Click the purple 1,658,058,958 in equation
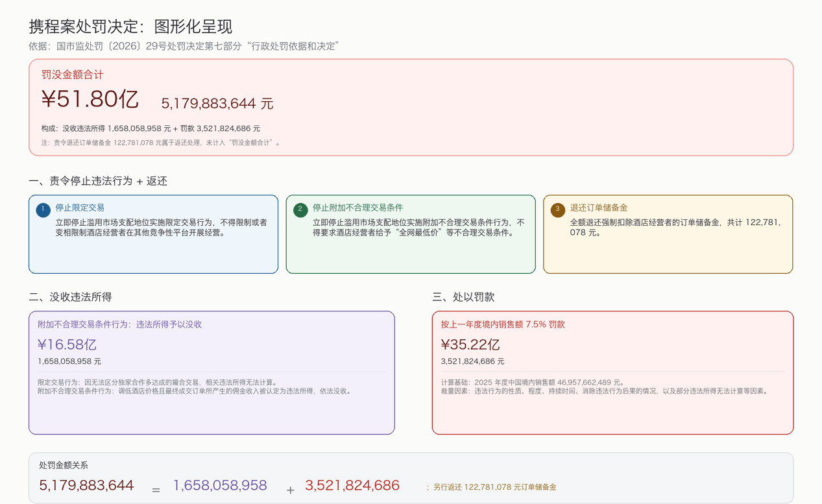The width and height of the screenshot is (822, 504). pyautogui.click(x=220, y=485)
